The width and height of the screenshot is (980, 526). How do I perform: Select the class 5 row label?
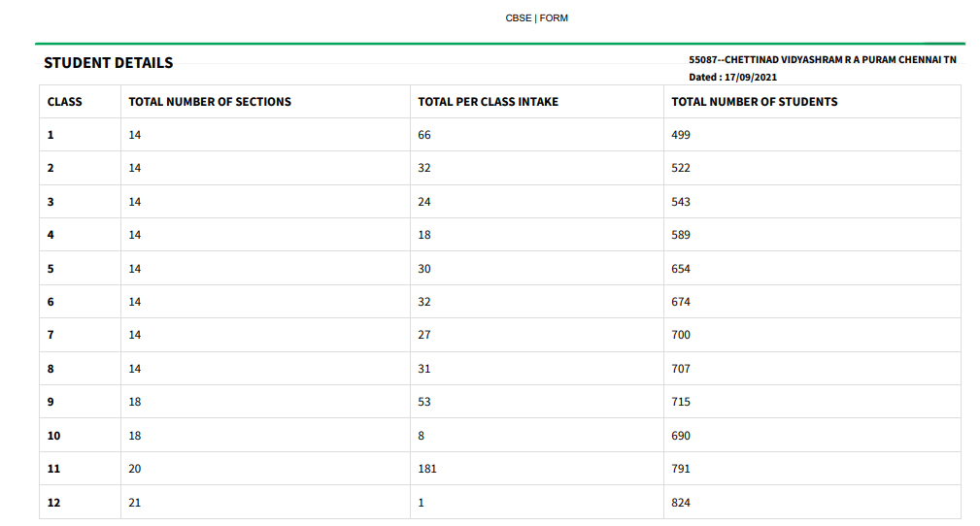[x=80, y=269]
